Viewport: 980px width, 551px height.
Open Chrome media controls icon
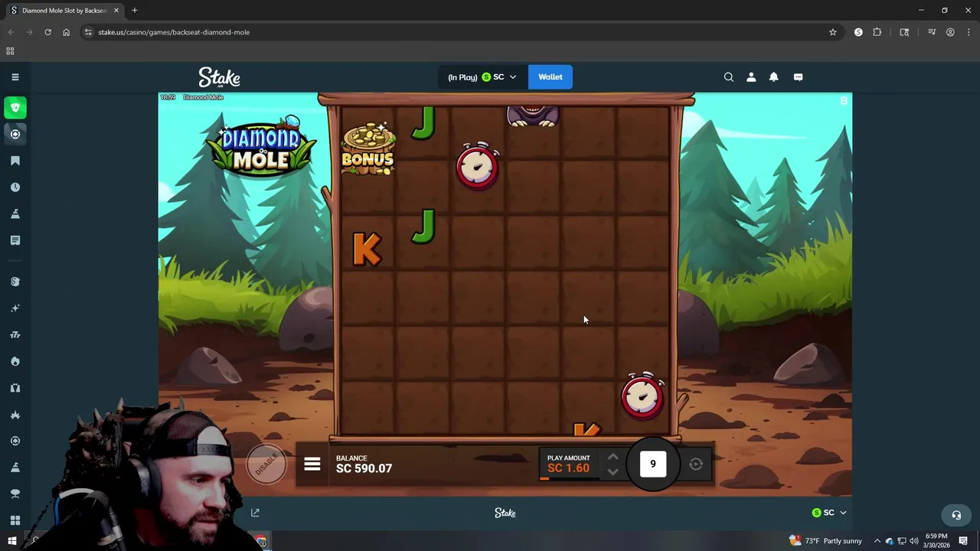[x=932, y=32]
